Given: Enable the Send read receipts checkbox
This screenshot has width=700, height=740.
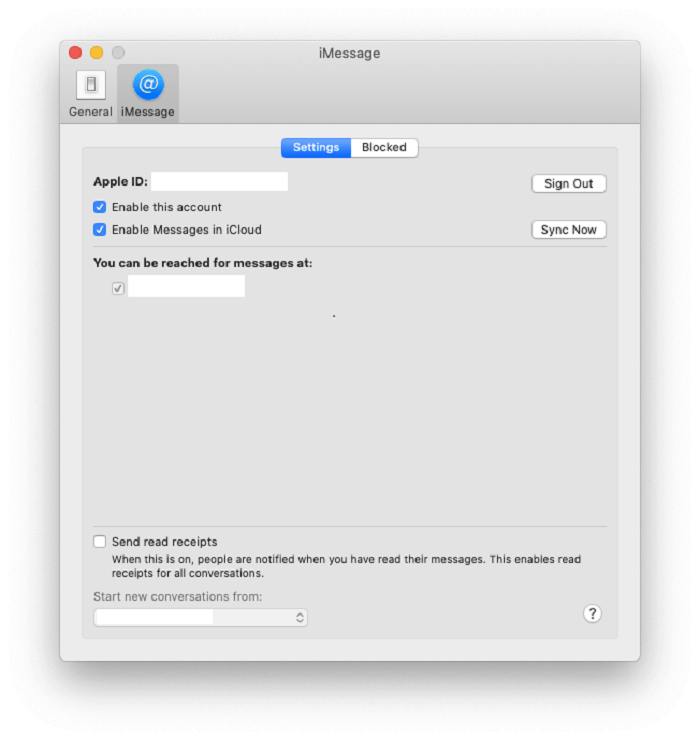Looking at the screenshot, I should coord(100,541).
